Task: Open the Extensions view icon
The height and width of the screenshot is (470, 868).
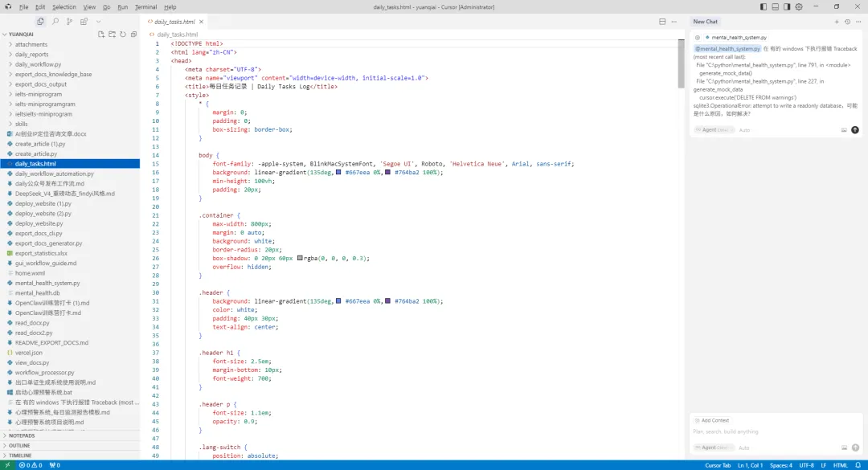Action: 84,22
